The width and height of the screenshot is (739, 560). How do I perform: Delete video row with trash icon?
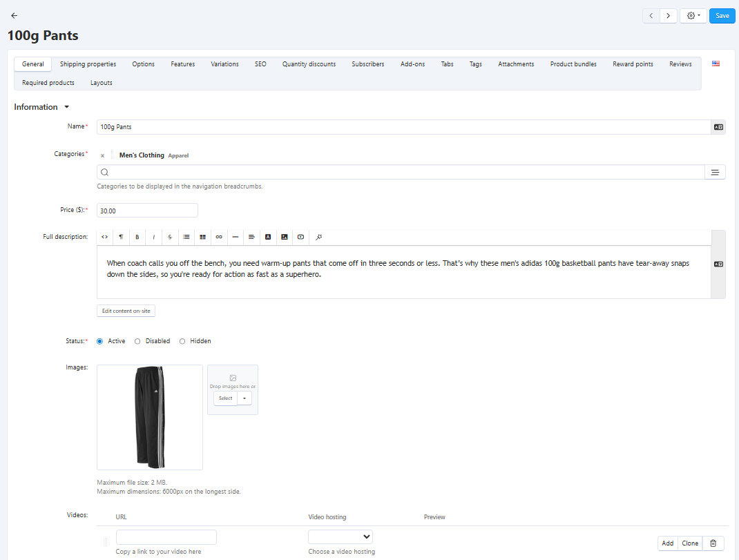[x=713, y=543]
